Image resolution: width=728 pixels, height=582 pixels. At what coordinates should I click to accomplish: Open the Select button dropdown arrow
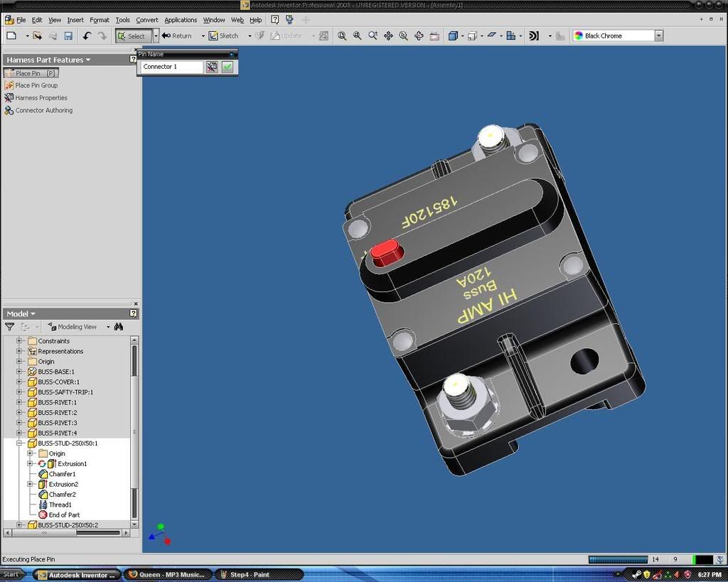pos(156,36)
